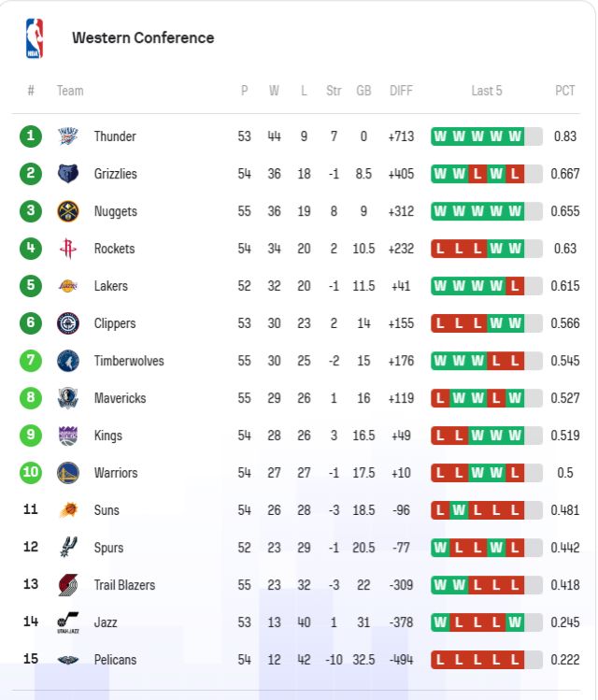This screenshot has width=598, height=700.
Task: Click the NBA logo icon
Action: coord(35,38)
